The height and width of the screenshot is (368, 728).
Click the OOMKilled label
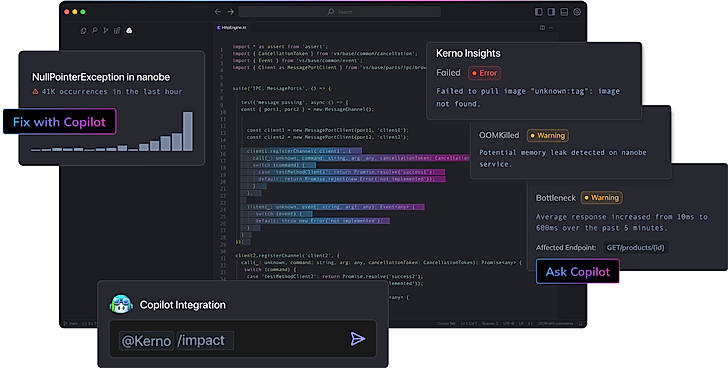click(499, 136)
